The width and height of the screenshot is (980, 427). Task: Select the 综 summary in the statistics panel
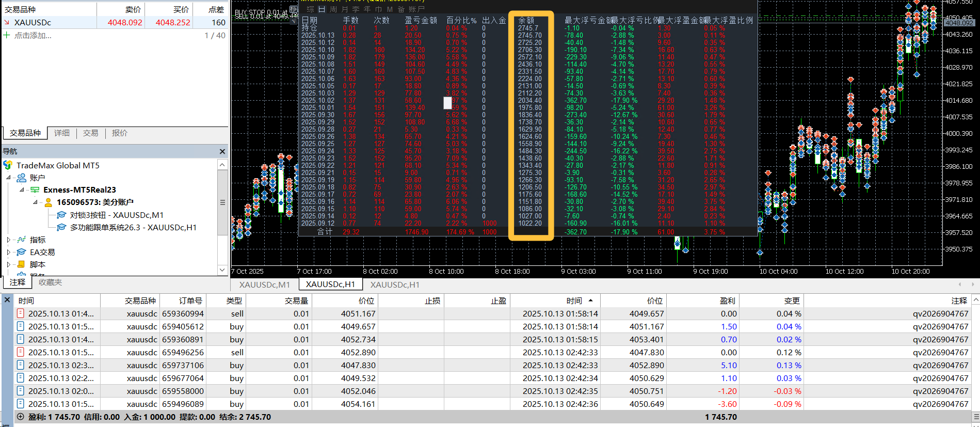click(x=310, y=9)
